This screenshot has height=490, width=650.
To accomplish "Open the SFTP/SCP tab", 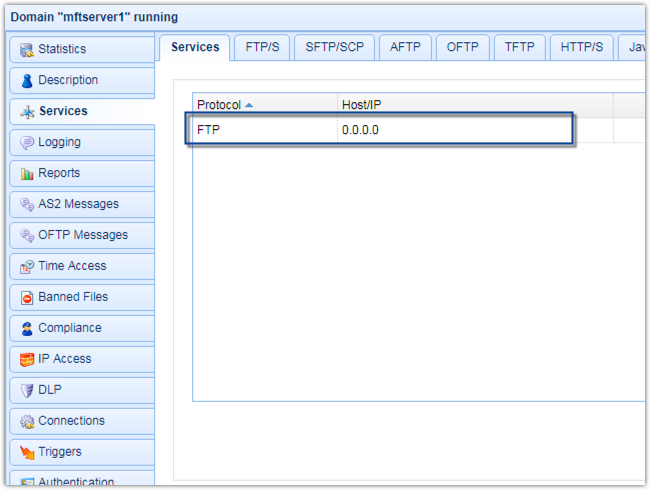I will (335, 47).
